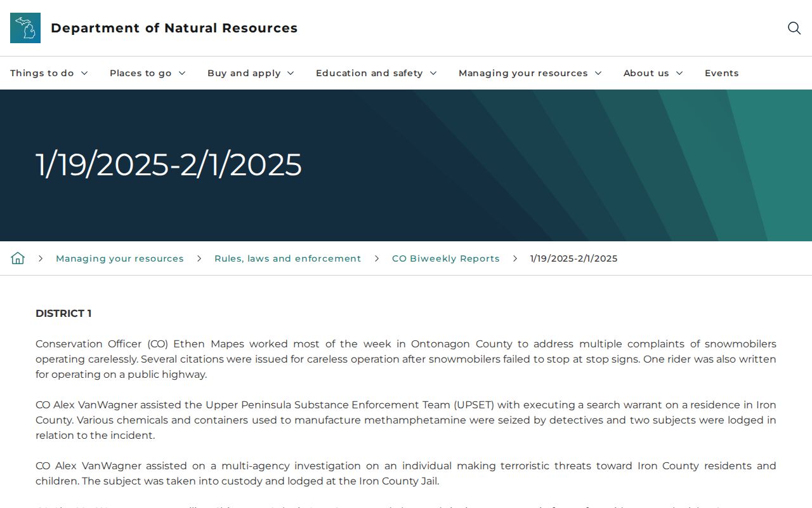The width and height of the screenshot is (812, 508).
Task: Open the Places to go menu
Action: pyautogui.click(x=148, y=73)
